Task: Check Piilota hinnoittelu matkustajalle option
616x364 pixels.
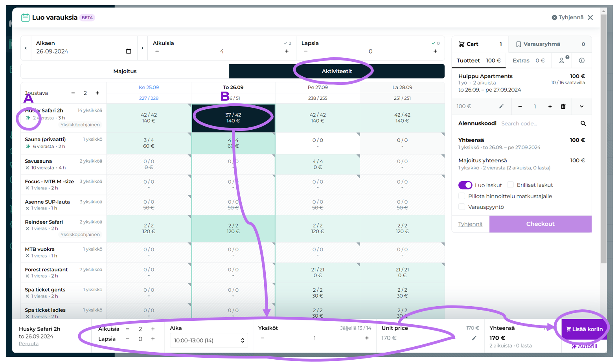Action: tap(462, 196)
